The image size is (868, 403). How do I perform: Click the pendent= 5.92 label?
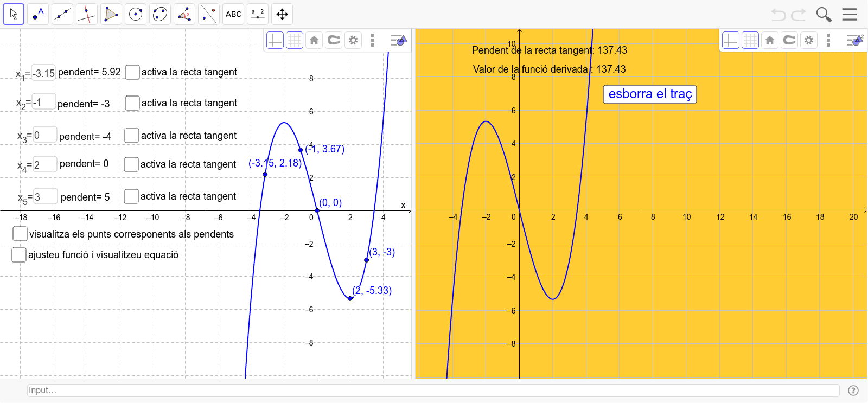[90, 72]
